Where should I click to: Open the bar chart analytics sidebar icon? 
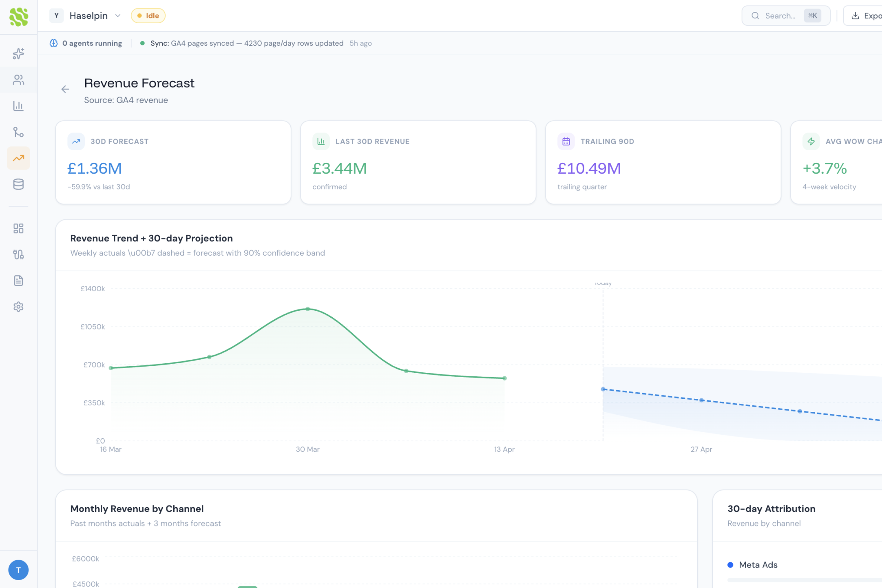(x=18, y=106)
